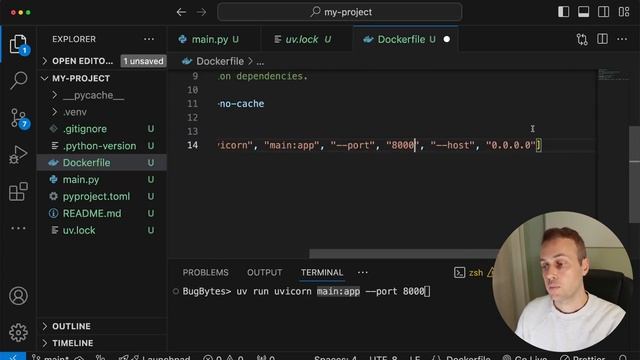640x360 pixels.
Task: Open the PROBLEMS panel tab
Action: 205,272
